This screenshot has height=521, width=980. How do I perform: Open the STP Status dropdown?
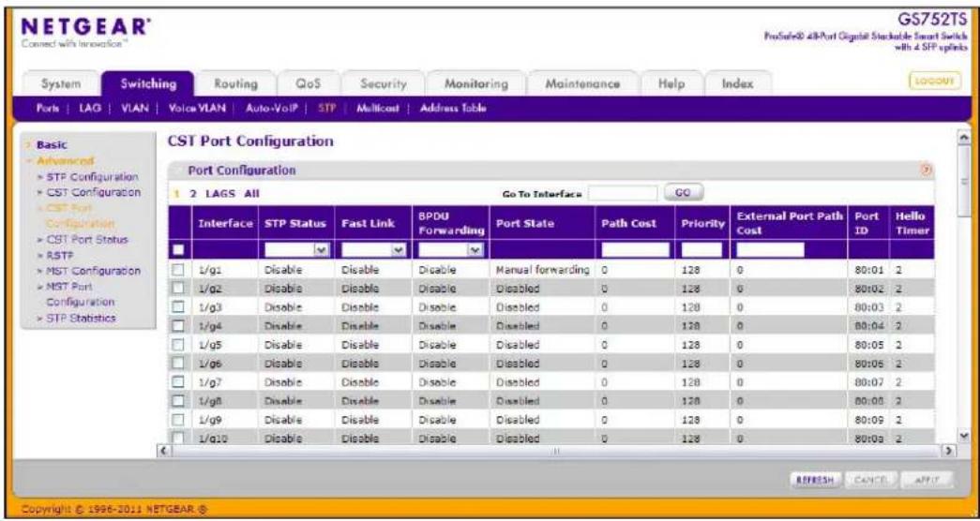(x=297, y=250)
